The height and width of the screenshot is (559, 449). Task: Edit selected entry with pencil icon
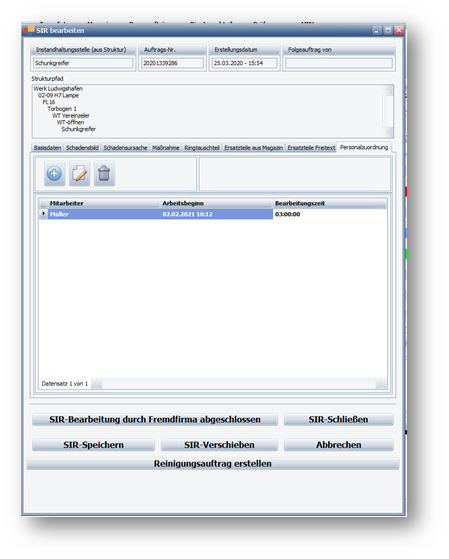tap(80, 174)
